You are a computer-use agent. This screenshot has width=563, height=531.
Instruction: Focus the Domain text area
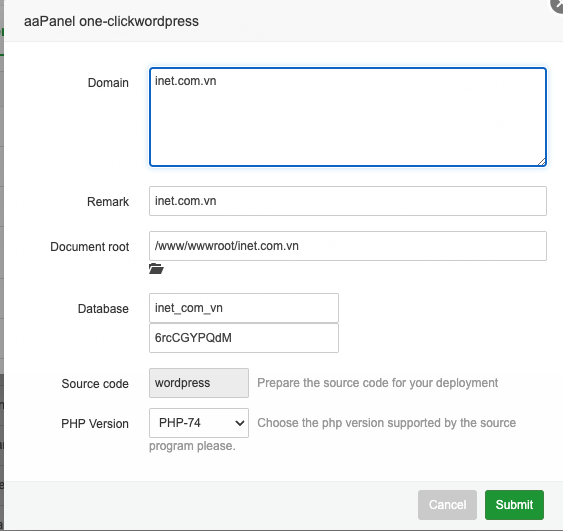(348, 117)
